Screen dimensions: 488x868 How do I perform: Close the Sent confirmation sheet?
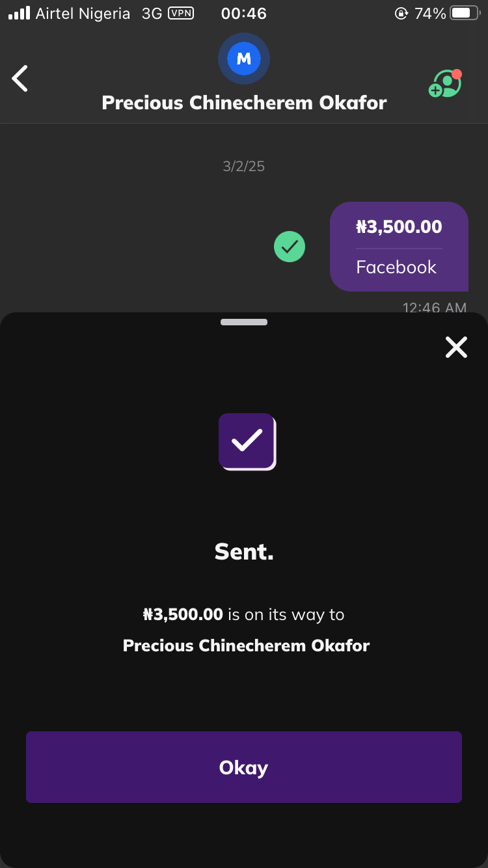pyautogui.click(x=456, y=347)
